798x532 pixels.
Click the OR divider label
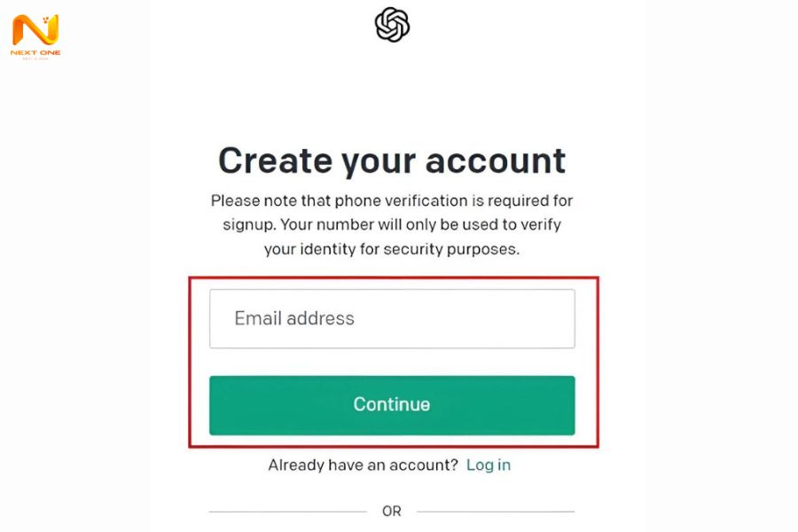point(392,512)
